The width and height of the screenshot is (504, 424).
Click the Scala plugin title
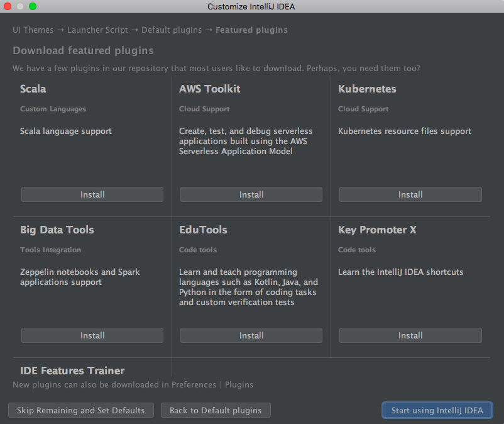point(33,89)
